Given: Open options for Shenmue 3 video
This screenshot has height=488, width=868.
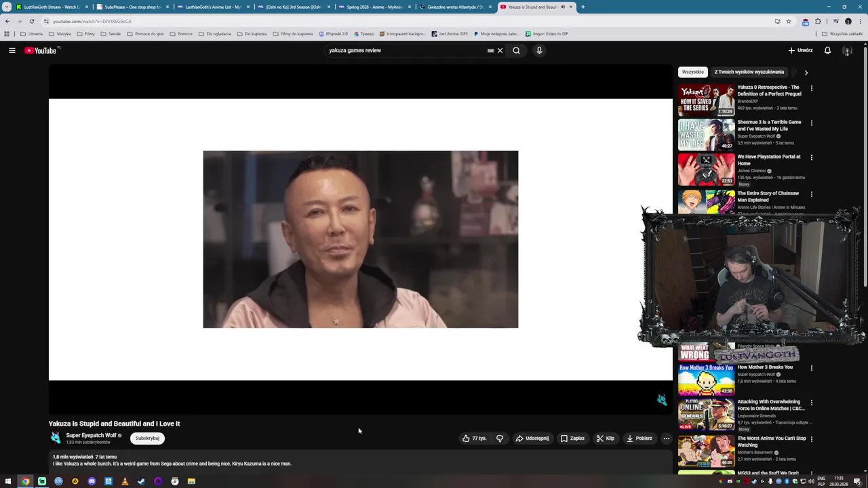Looking at the screenshot, I should click(812, 123).
